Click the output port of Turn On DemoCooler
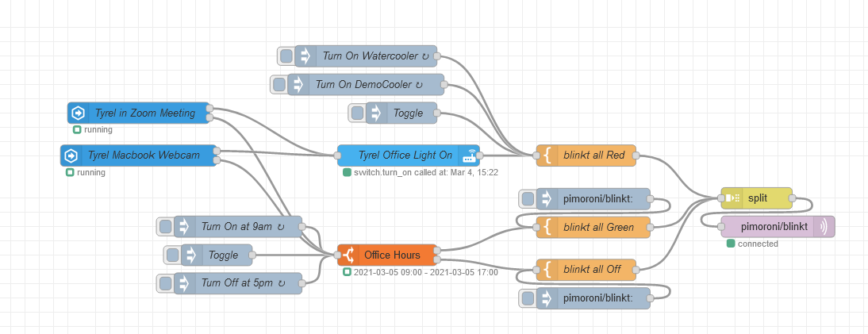 [444, 85]
